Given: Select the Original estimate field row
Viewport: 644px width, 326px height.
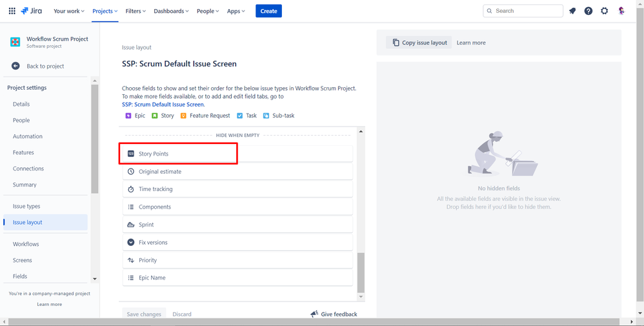Looking at the screenshot, I should click(238, 172).
